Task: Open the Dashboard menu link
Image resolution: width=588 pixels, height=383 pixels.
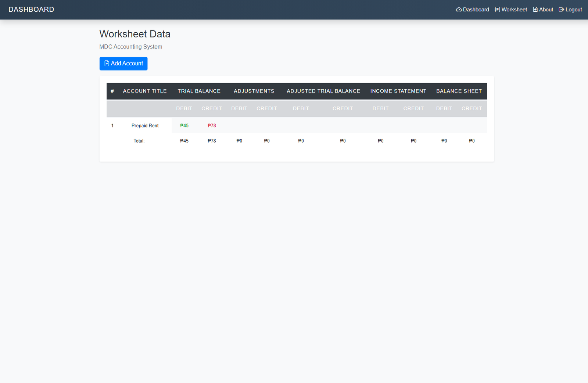Action: click(x=476, y=10)
